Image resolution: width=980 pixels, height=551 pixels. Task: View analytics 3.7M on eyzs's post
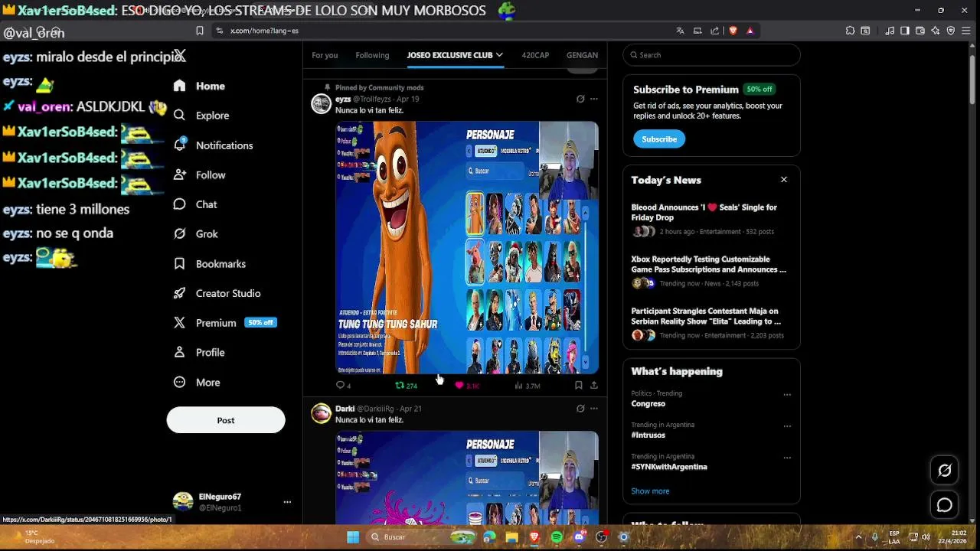click(528, 386)
